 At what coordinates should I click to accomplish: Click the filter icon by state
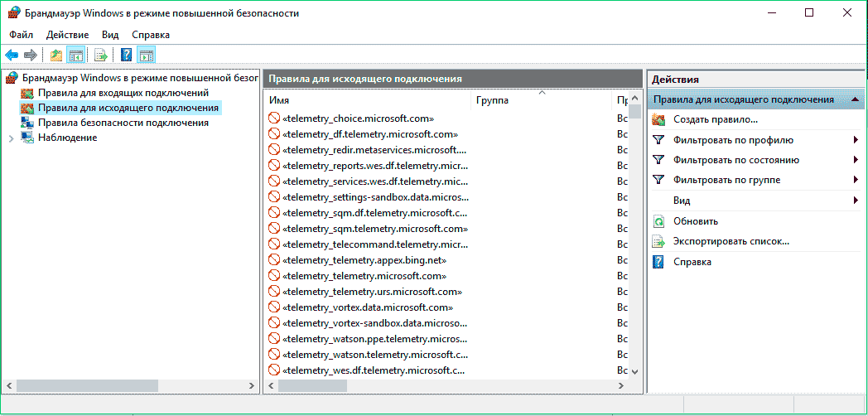click(x=658, y=160)
